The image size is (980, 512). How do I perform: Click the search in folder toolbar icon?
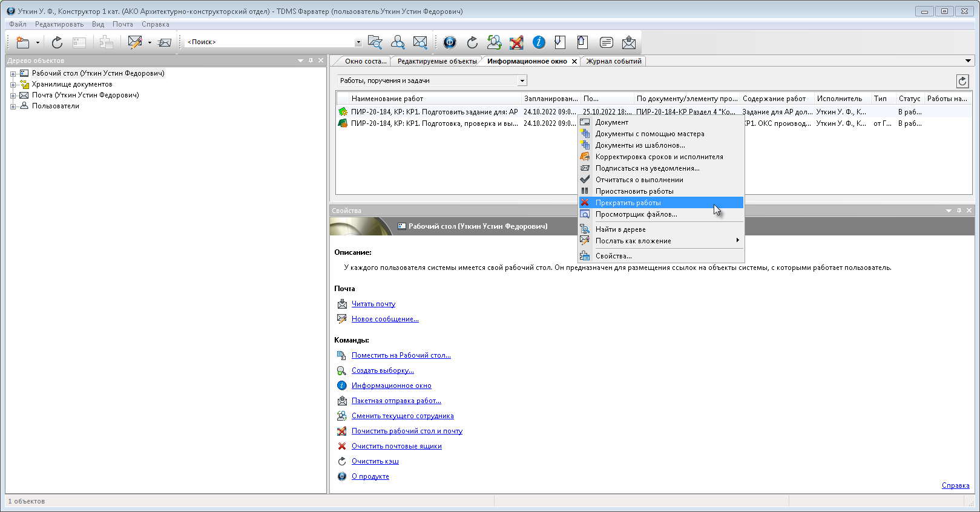point(375,42)
